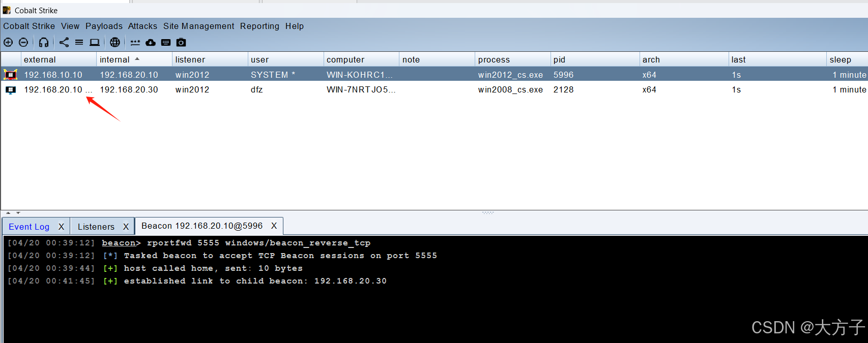The width and height of the screenshot is (868, 343).
Task: Sort by the arch column header
Action: 684,59
